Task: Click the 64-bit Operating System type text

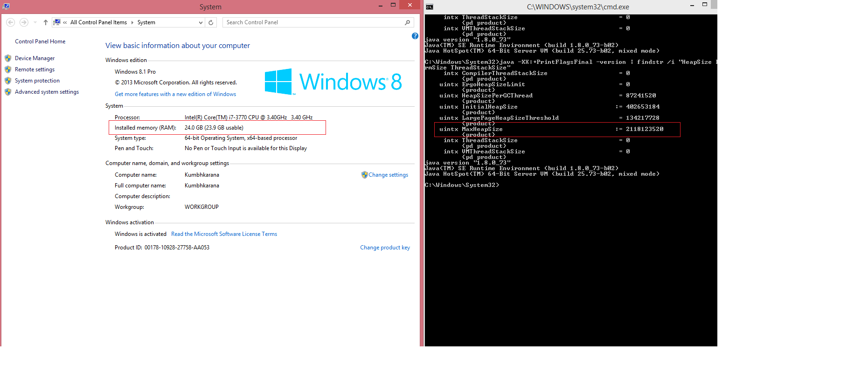Action: (x=241, y=138)
